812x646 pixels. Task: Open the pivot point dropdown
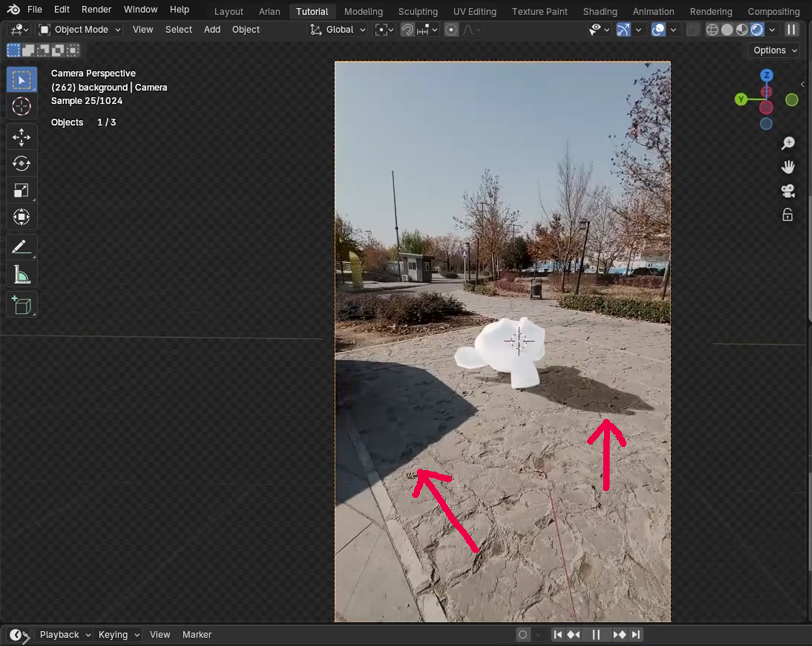(x=384, y=30)
